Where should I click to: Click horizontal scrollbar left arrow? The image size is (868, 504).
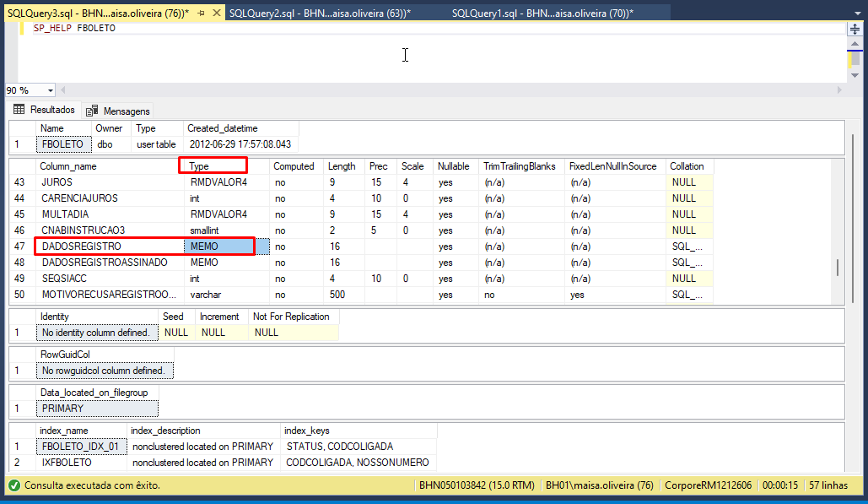(63, 90)
